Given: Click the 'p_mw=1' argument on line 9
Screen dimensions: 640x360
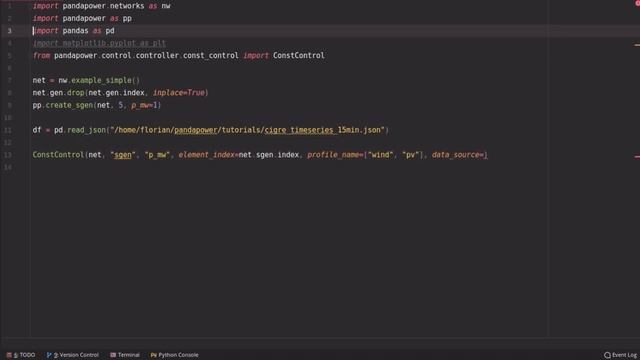Looking at the screenshot, I should tap(144, 105).
